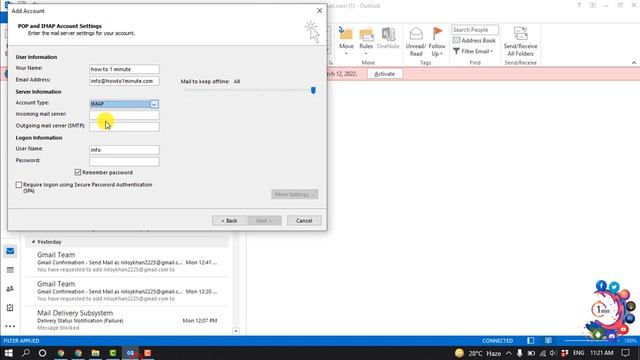640x360 pixels.
Task: Click Send/Receive All Folders icon
Action: click(520, 33)
